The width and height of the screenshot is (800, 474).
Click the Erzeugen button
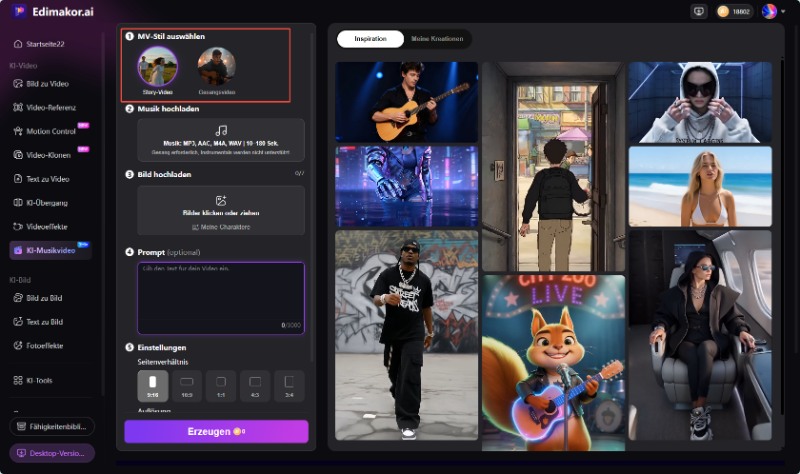pyautogui.click(x=216, y=432)
